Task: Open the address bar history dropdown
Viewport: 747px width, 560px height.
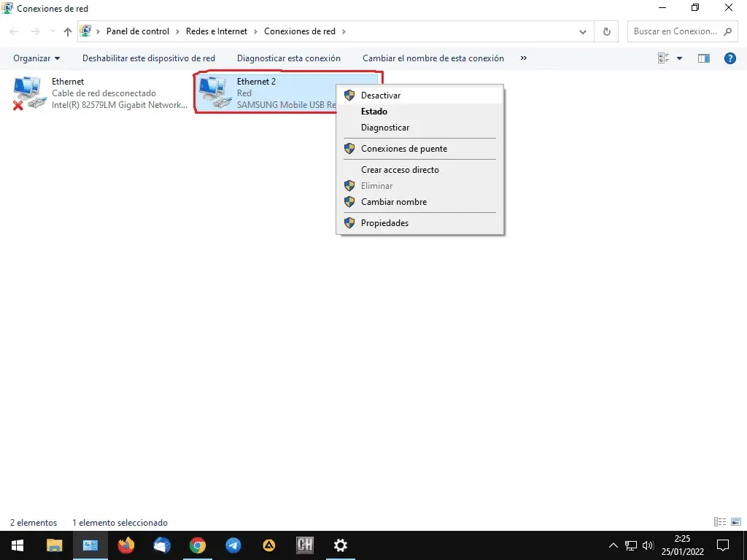Action: click(x=582, y=31)
